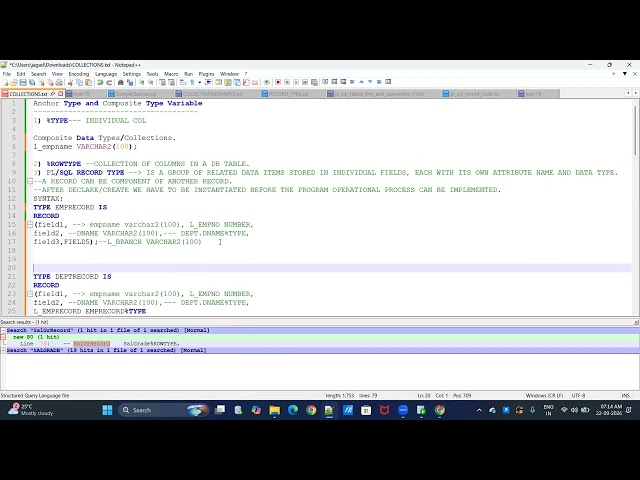Click the Save Recorded Macro icon
Image resolution: width=640 pixels, height=480 pixels.
314,82
